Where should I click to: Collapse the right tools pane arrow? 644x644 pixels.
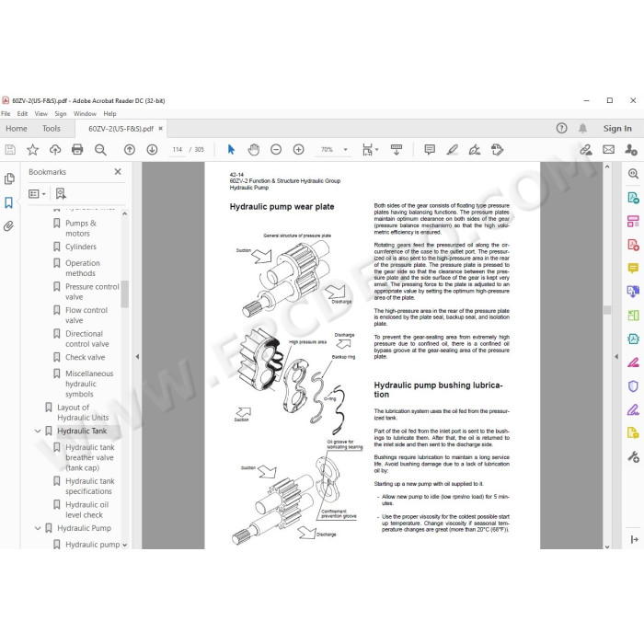pyautogui.click(x=616, y=357)
